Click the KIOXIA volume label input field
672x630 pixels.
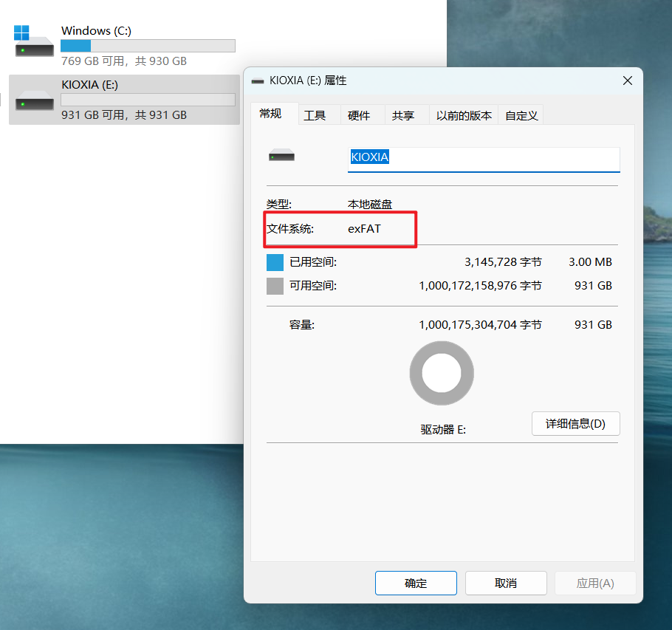tap(484, 160)
